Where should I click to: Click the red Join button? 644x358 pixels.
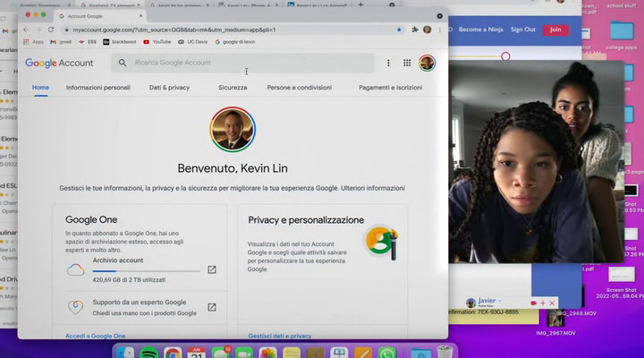555,30
